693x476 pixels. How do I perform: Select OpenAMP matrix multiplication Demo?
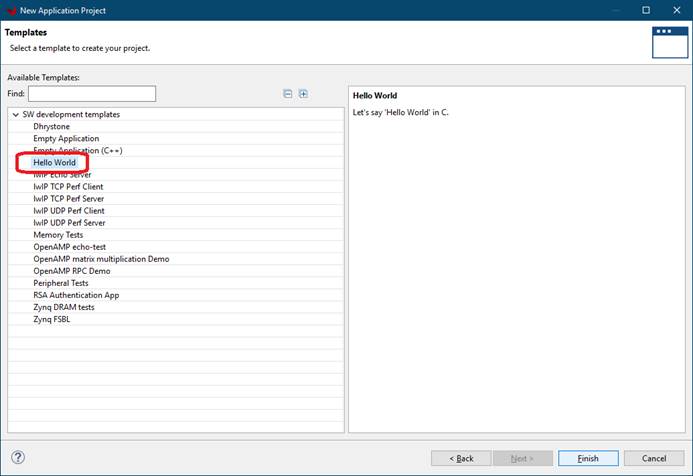point(101,259)
